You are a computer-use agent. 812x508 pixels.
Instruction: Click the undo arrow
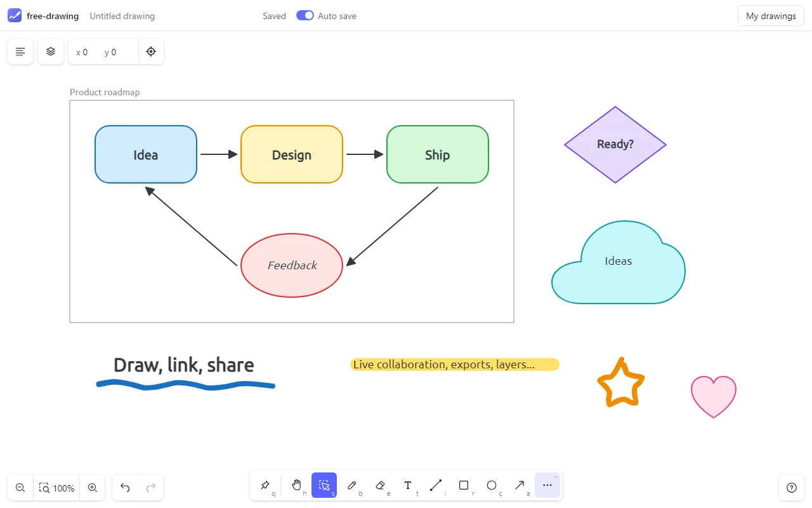click(125, 488)
